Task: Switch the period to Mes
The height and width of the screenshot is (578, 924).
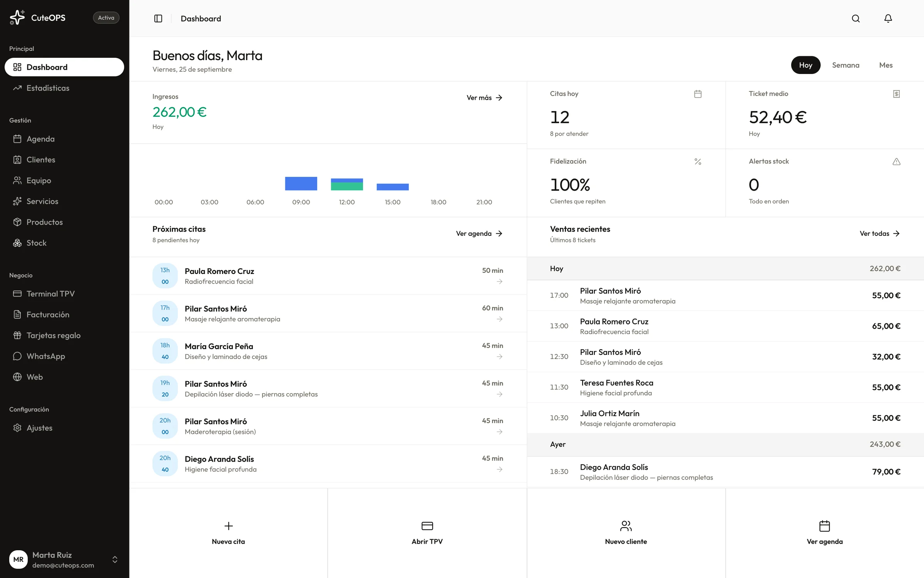Action: coord(885,65)
